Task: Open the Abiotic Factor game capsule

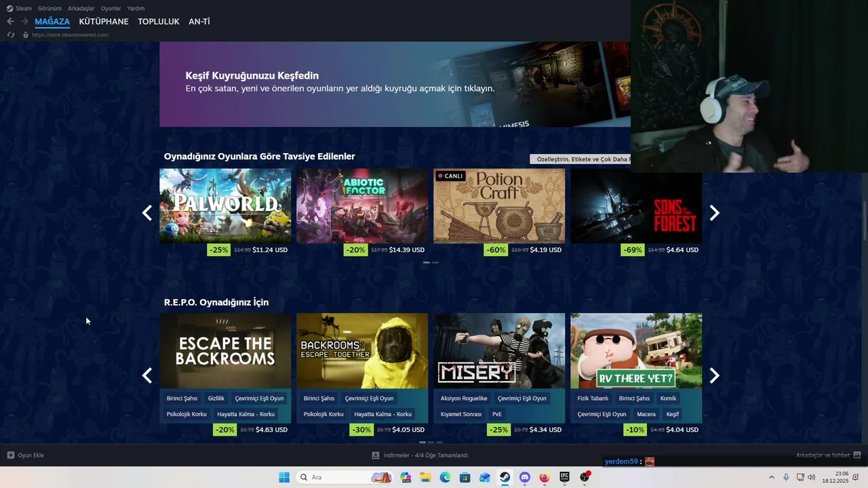Action: click(x=362, y=205)
